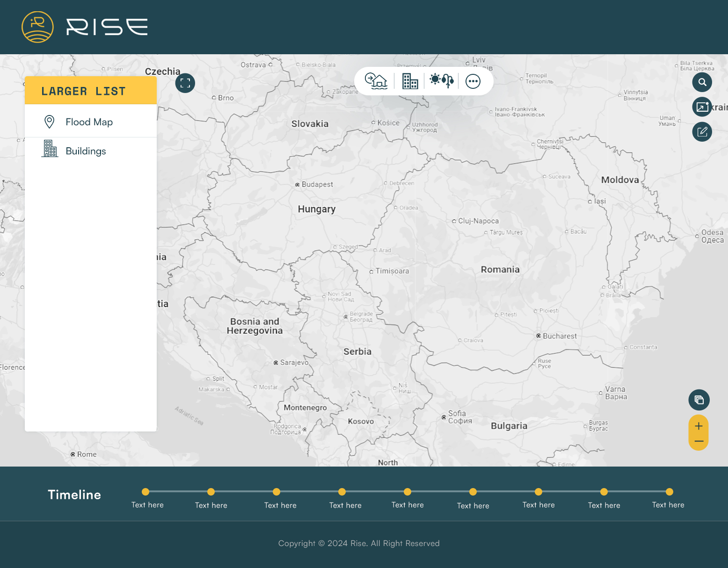Click the edit pencil icon
This screenshot has height=568, width=728.
(x=702, y=132)
